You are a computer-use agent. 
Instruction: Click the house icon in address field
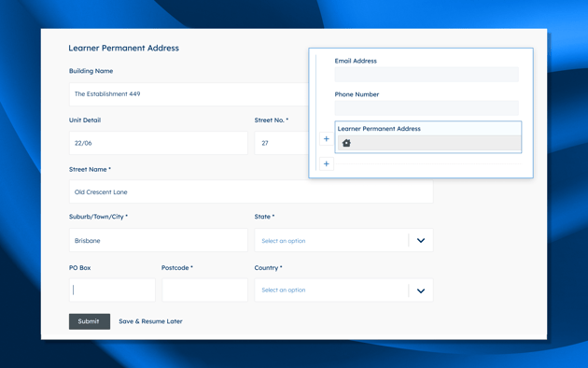pos(346,143)
